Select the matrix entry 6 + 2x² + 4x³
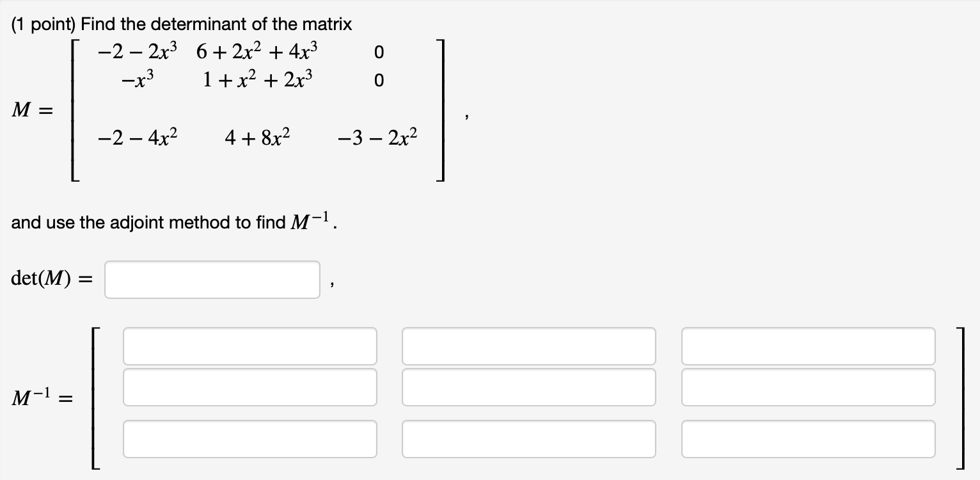Viewport: 980px width, 480px height. (258, 52)
